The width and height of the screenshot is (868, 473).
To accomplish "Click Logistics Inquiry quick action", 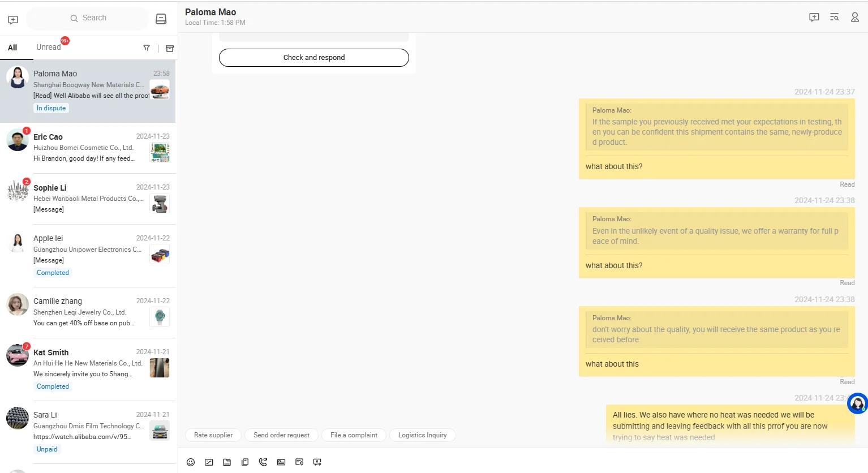I will [x=422, y=435].
